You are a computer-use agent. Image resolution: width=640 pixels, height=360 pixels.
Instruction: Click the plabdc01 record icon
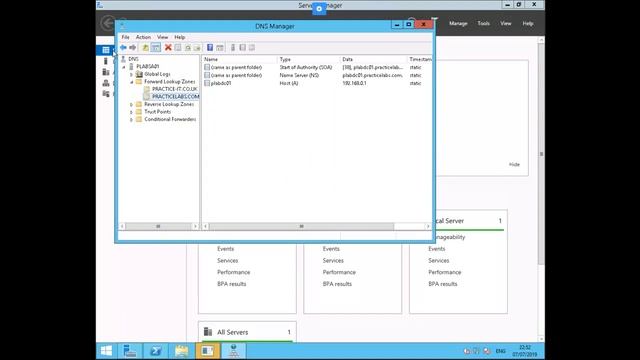coord(207,83)
